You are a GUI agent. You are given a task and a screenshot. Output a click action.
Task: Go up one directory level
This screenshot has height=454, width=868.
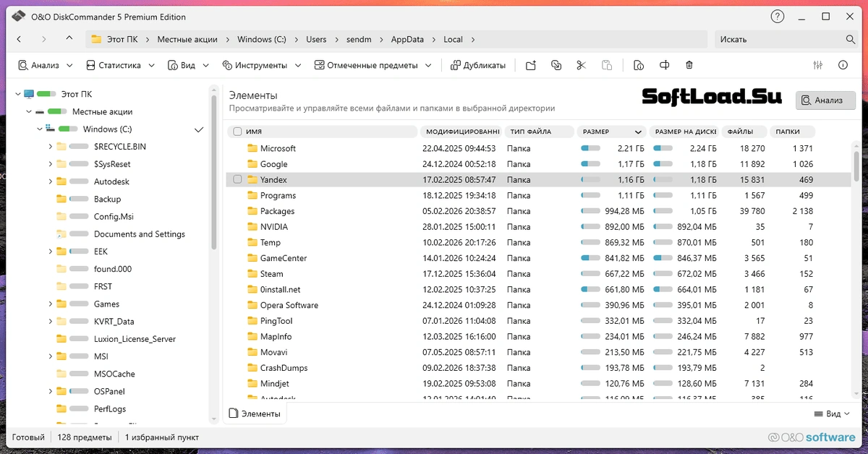69,39
